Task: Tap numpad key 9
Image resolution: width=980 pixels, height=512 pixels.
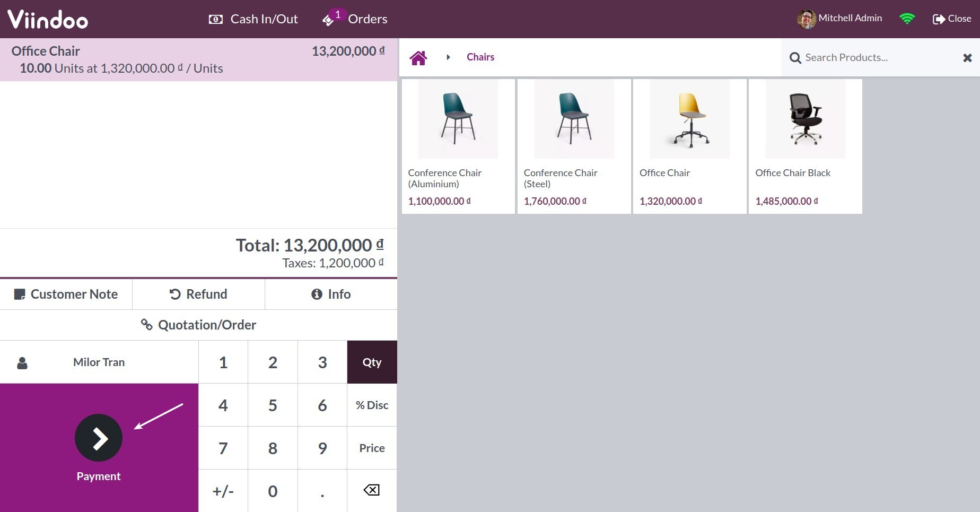Action: 322,448
